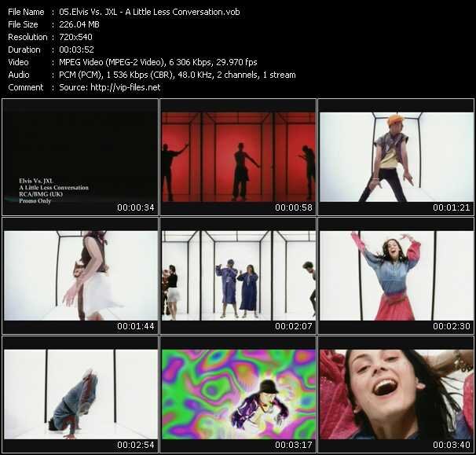Click the 'File Size' label
Screen dimensions: 476x455
[x=23, y=24]
